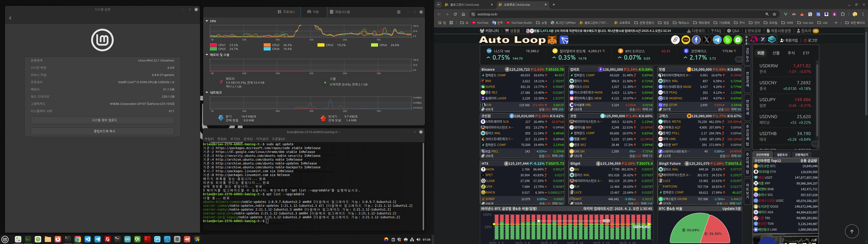868x244 pixels.
Task: Click the browser address bar
Action: pos(606,14)
